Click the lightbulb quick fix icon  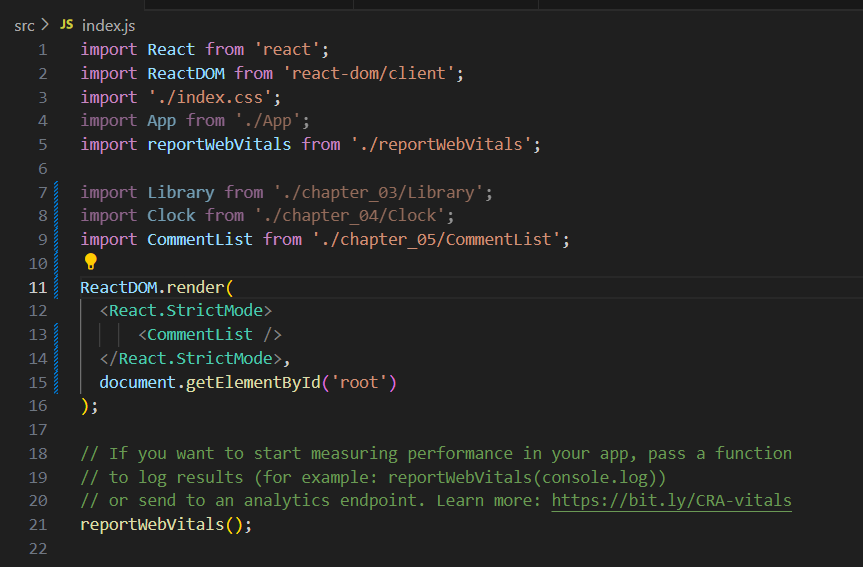[x=91, y=261]
